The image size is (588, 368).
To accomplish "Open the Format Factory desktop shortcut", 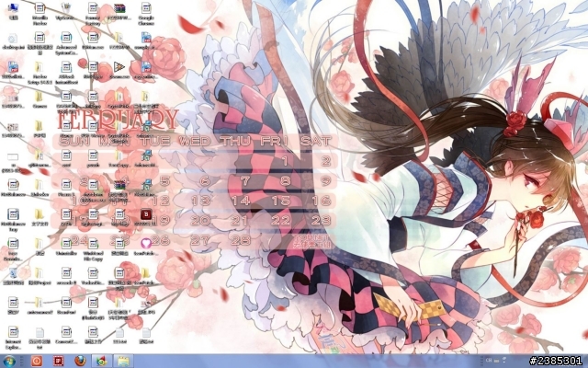I will (x=93, y=13).
